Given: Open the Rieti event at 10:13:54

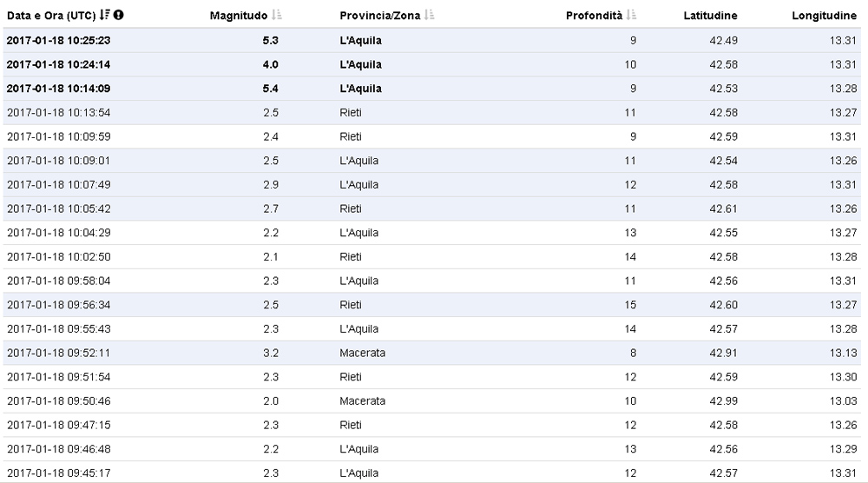Looking at the screenshot, I should point(431,113).
